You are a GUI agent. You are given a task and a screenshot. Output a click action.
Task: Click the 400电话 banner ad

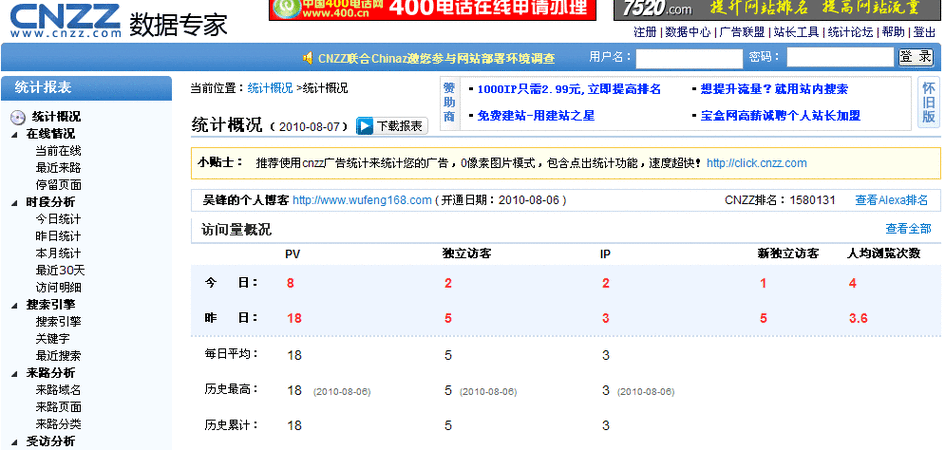pyautogui.click(x=432, y=10)
